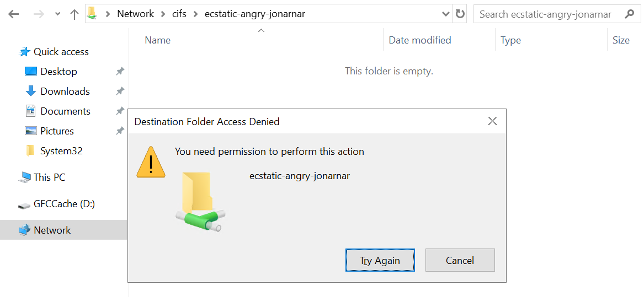Click the Back navigation arrow

[x=14, y=14]
